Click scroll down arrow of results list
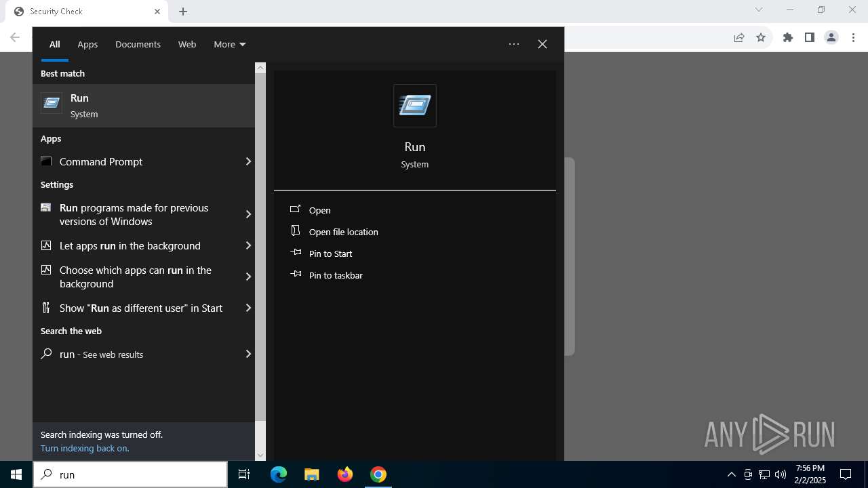Image resolution: width=868 pixels, height=488 pixels. [x=260, y=455]
